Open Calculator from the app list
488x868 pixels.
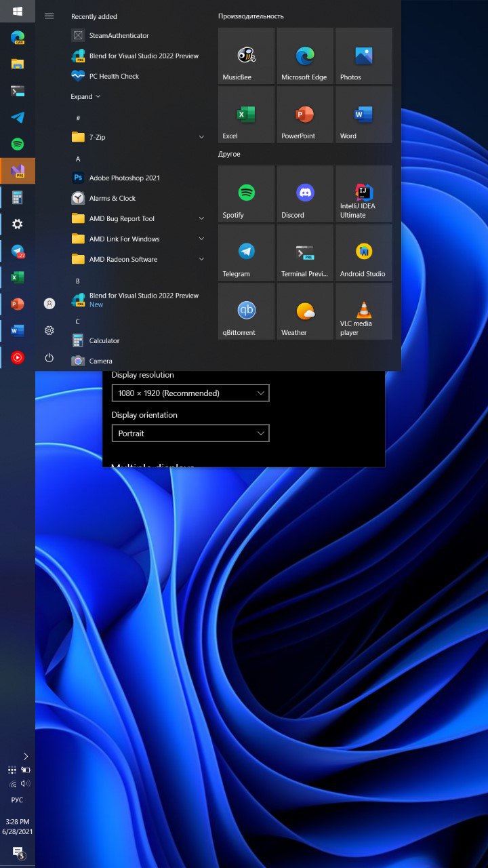coord(138,340)
